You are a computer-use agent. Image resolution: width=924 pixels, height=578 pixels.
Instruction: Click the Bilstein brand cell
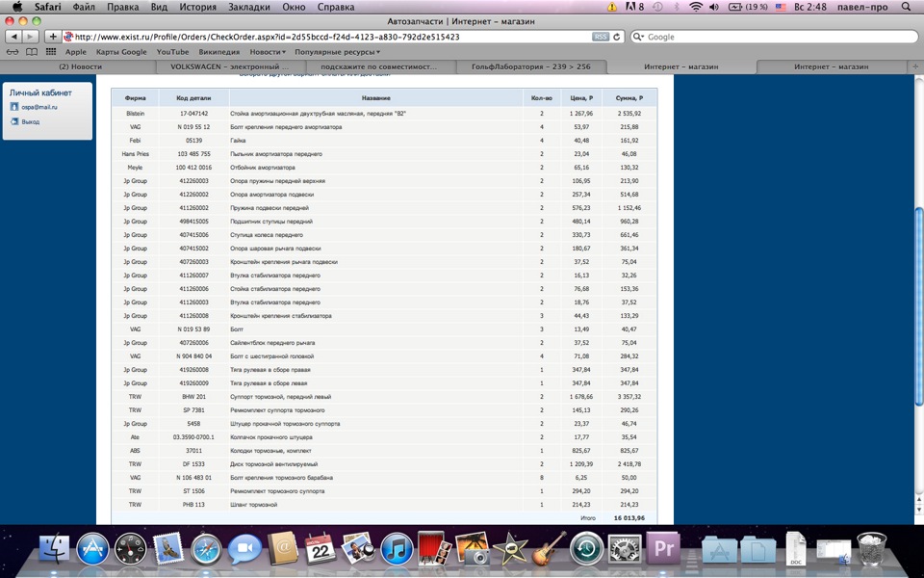click(135, 114)
